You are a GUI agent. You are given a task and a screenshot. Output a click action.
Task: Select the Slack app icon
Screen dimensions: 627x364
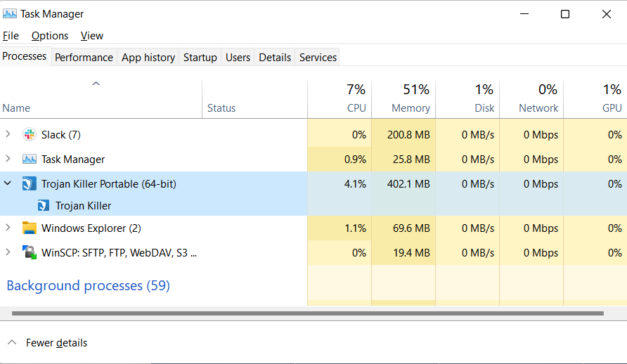tap(30, 135)
